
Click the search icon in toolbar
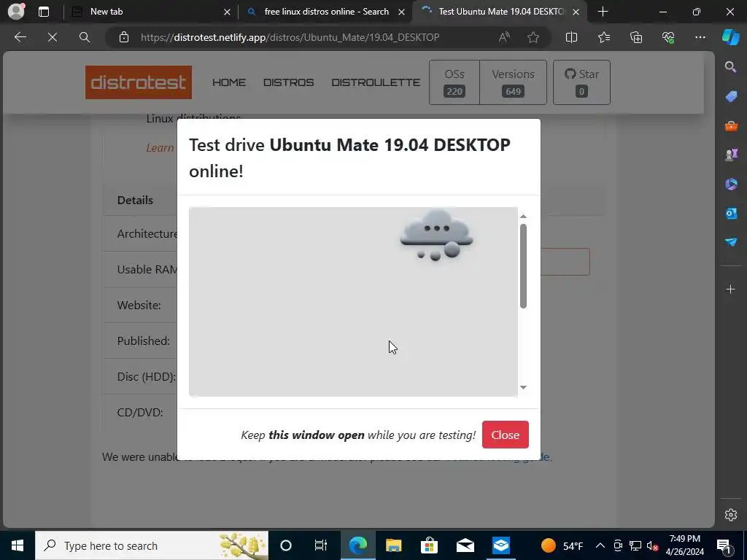pos(85,37)
